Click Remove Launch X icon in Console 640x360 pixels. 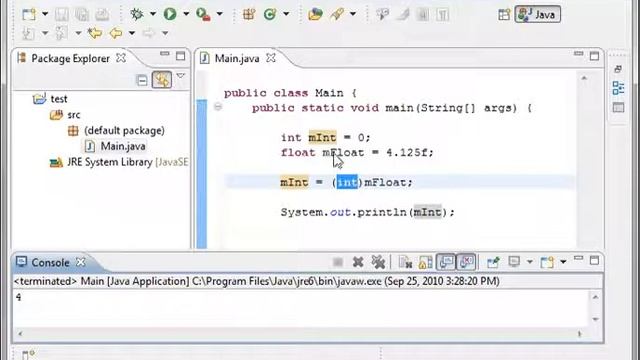(358, 262)
